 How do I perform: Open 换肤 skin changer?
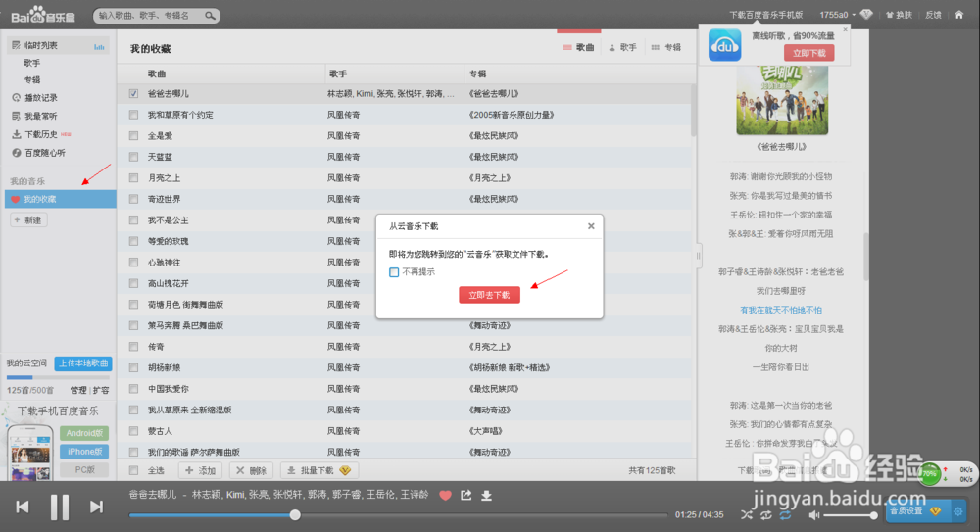[900, 15]
